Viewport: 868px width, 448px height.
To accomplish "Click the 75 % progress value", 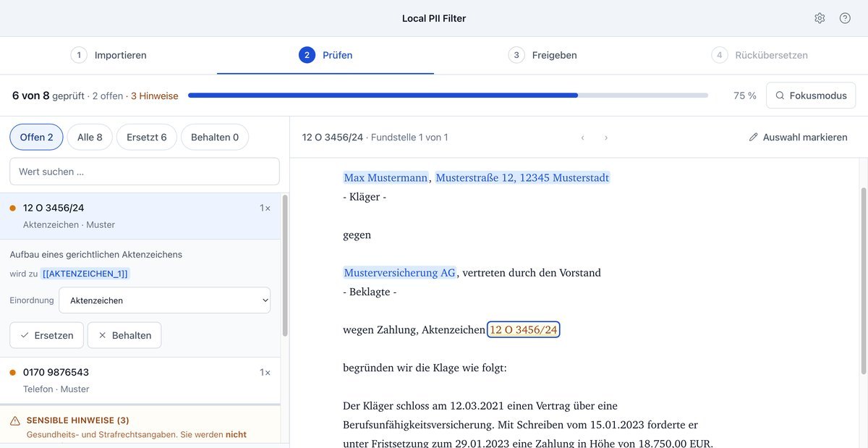I will click(744, 96).
